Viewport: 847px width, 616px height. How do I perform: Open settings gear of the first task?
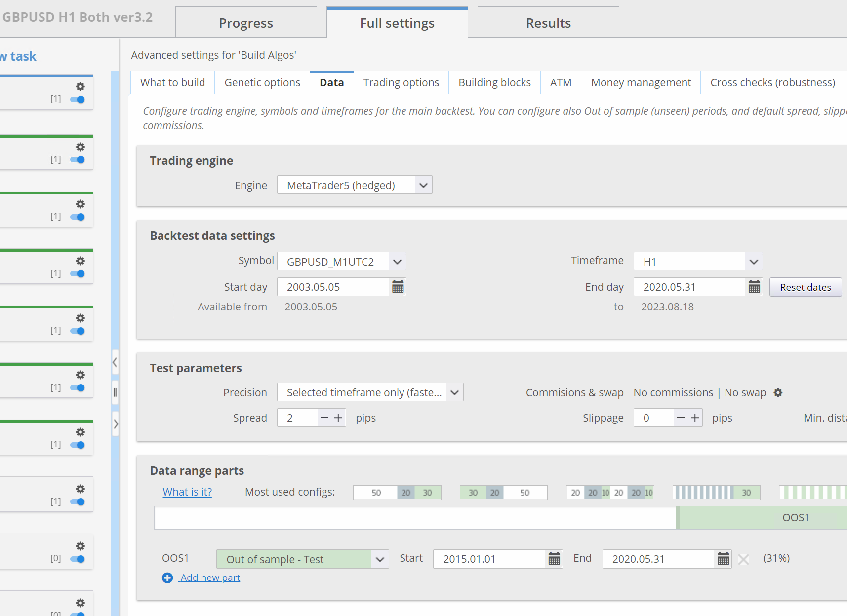pos(80,87)
